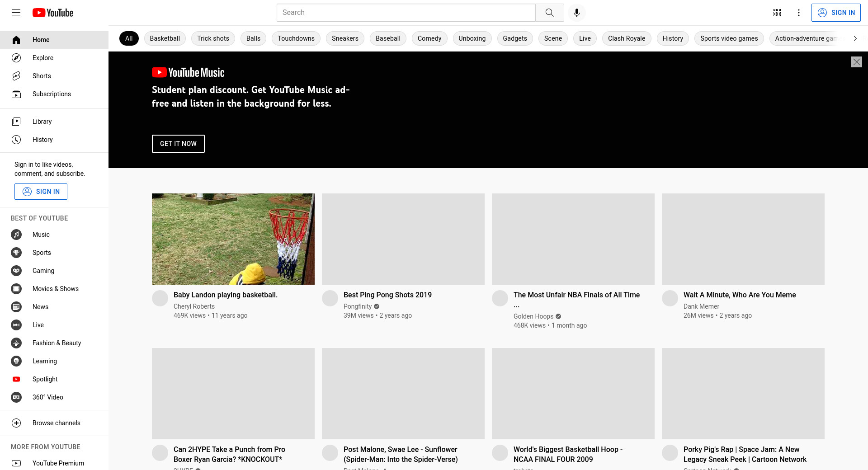Visit Dank Memer channel
This screenshot has width=868, height=470.
[701, 306]
